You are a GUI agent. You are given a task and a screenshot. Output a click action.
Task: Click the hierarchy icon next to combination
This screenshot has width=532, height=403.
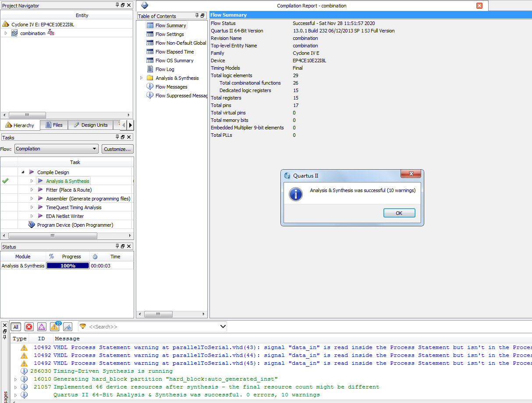point(50,33)
